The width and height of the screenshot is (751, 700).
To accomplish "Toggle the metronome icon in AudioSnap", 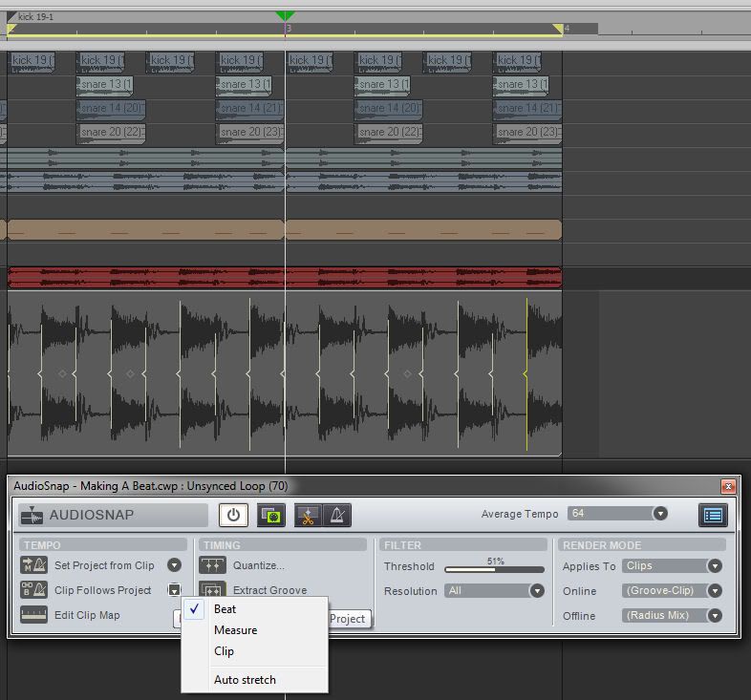I will click(x=337, y=515).
